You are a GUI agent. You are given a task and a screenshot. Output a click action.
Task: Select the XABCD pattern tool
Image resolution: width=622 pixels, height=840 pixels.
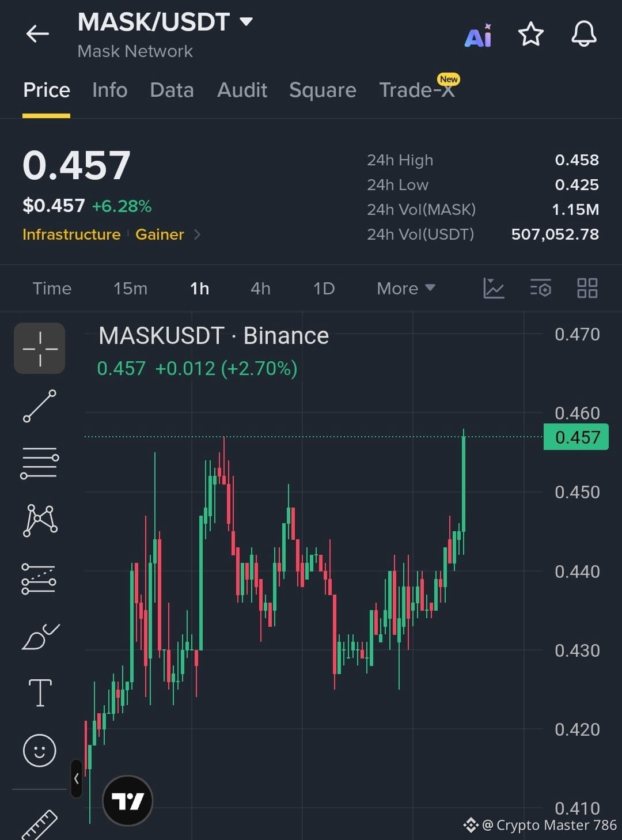pyautogui.click(x=40, y=520)
